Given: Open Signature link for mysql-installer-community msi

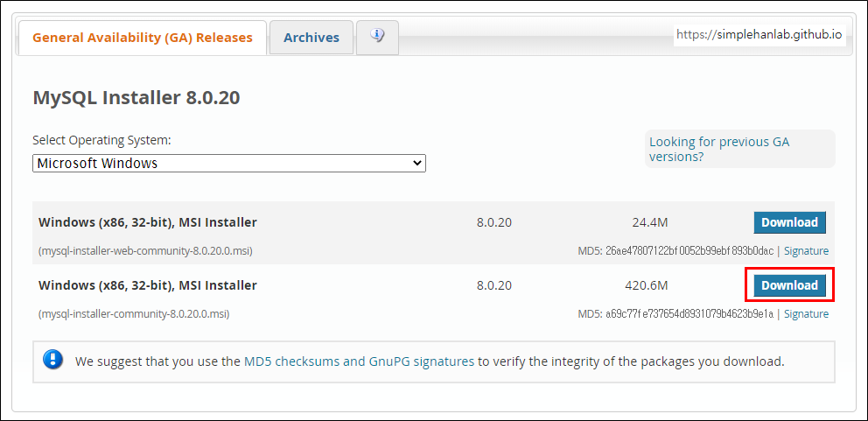Looking at the screenshot, I should pos(806,314).
